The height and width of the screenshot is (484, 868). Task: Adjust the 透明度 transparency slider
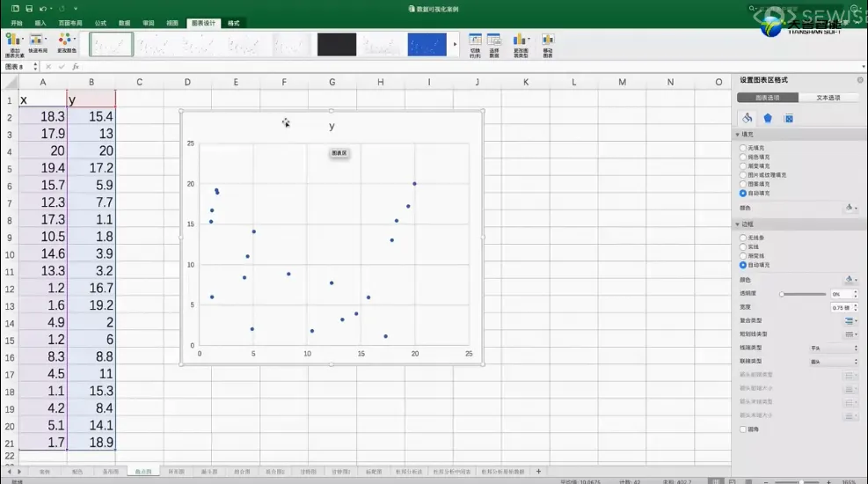pyautogui.click(x=803, y=294)
